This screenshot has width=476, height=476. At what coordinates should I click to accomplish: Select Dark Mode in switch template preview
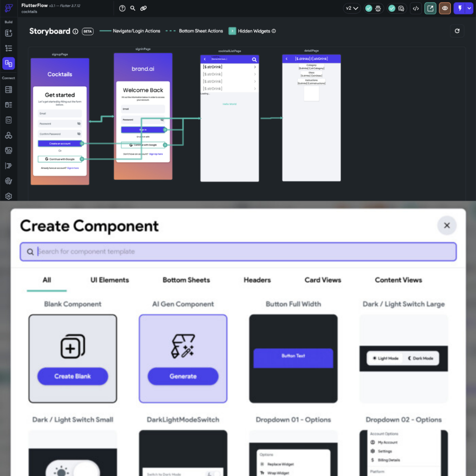click(420, 358)
